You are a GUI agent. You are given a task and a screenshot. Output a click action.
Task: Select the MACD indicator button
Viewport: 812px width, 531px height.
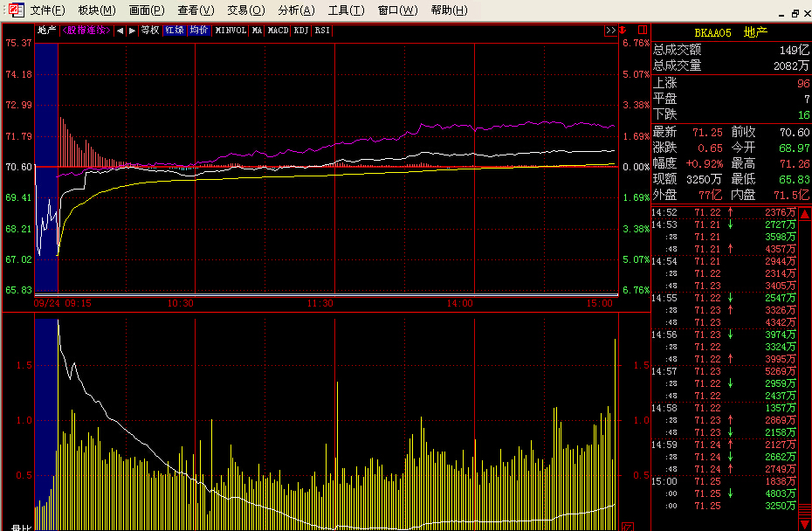pyautogui.click(x=278, y=31)
